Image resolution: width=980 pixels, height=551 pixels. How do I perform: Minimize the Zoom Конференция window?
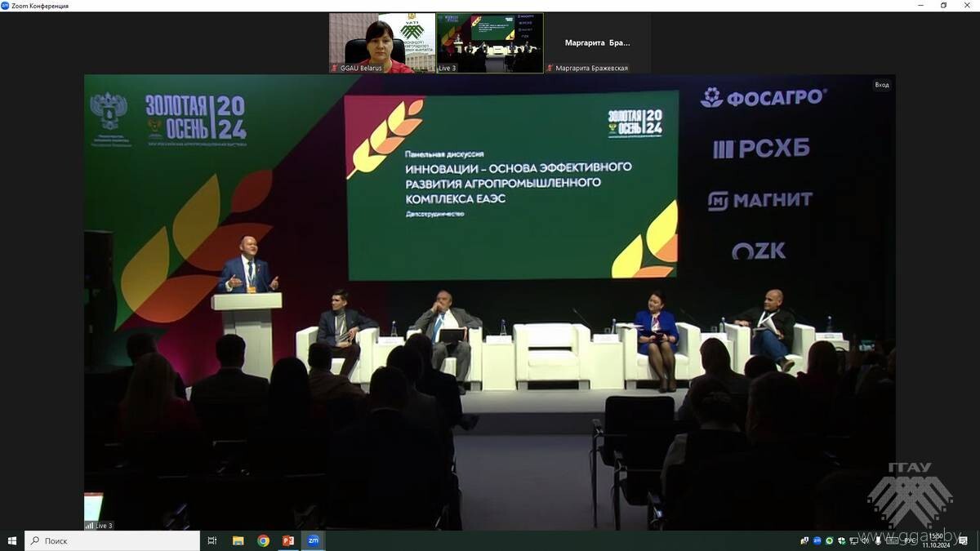coord(920,6)
